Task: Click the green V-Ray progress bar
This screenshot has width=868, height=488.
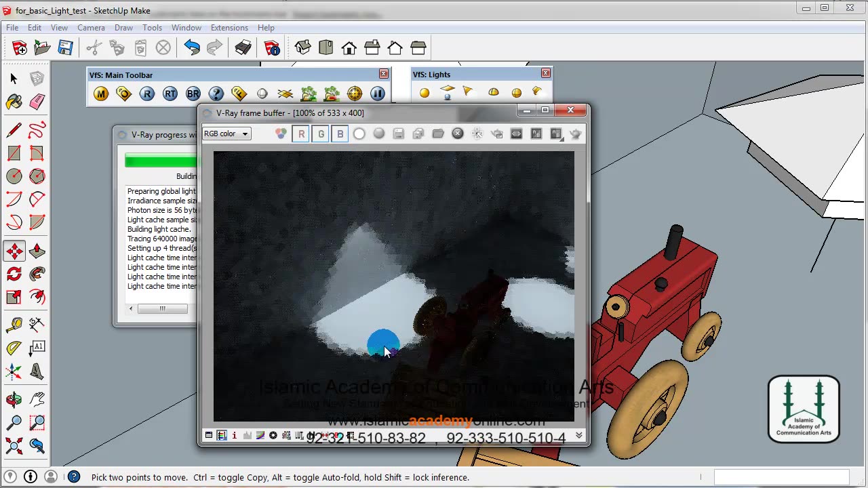Action: (x=161, y=161)
